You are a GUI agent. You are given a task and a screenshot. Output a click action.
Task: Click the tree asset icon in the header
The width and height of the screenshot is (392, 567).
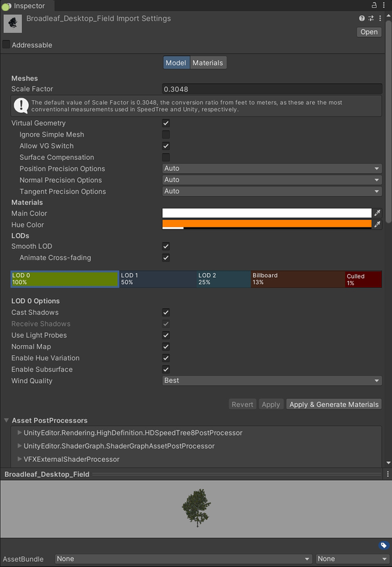pos(13,24)
